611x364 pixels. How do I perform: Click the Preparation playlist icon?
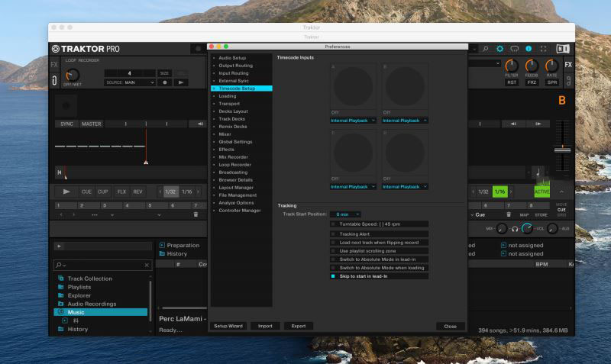tap(162, 245)
